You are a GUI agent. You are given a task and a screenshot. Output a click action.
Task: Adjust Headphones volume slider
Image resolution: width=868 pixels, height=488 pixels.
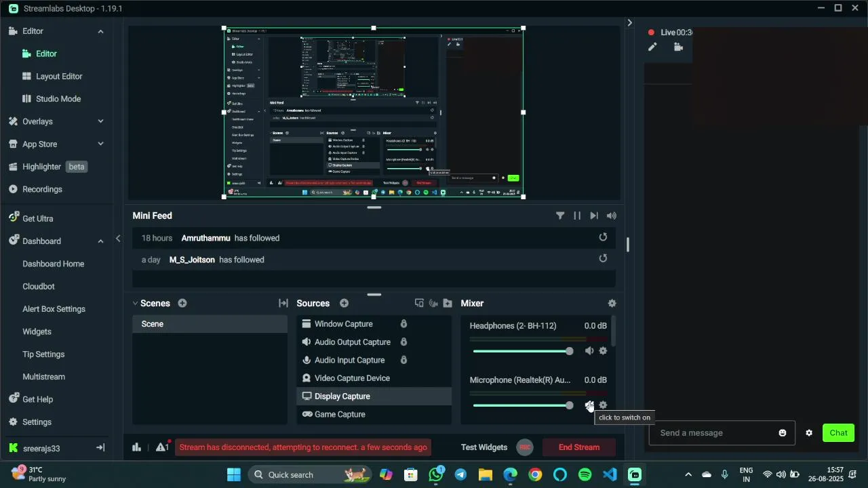523,351
